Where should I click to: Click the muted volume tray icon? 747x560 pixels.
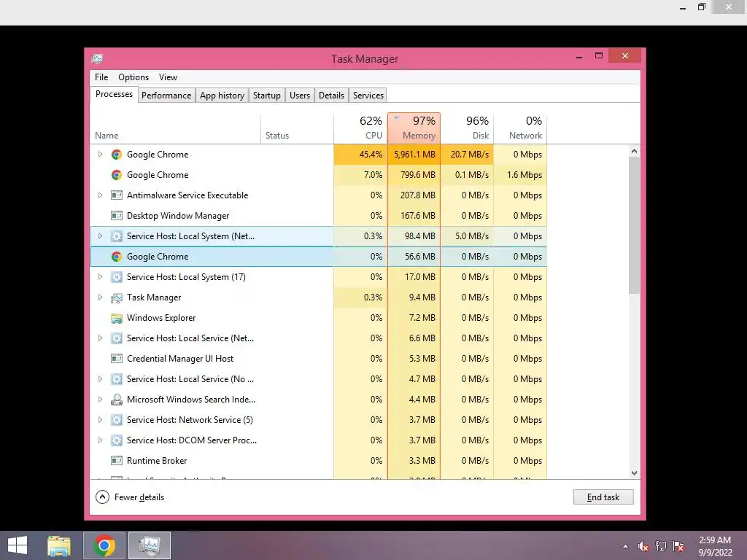643,546
